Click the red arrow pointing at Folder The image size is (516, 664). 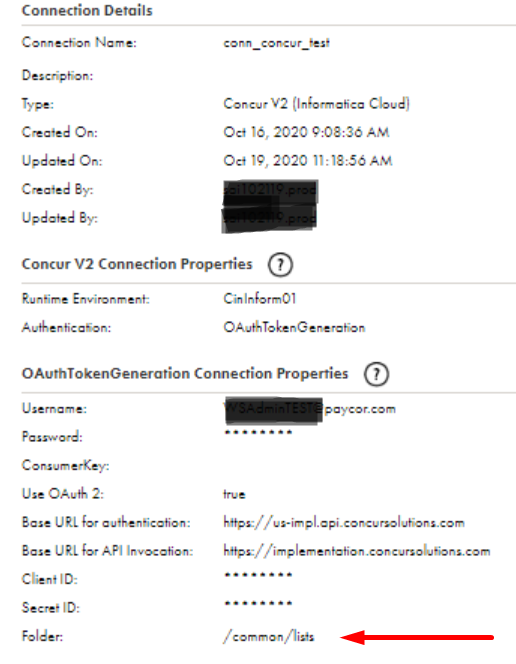417,637
